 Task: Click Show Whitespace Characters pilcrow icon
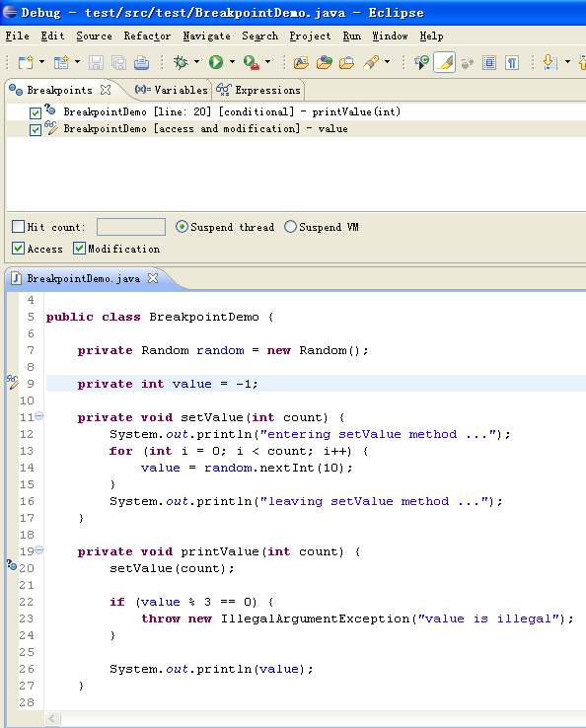coord(512,63)
